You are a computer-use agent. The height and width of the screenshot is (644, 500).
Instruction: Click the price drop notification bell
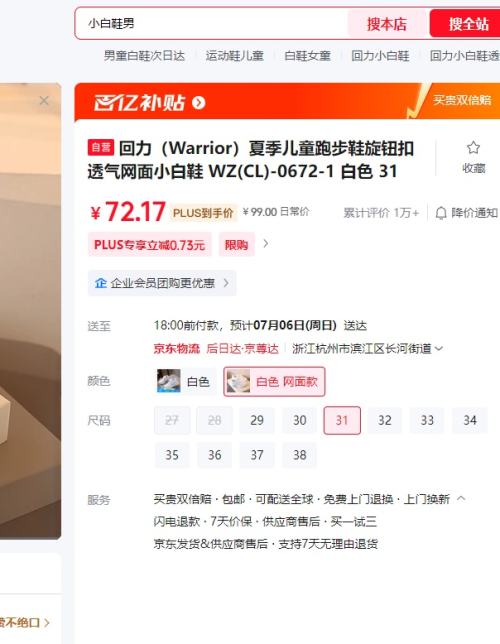click(441, 213)
